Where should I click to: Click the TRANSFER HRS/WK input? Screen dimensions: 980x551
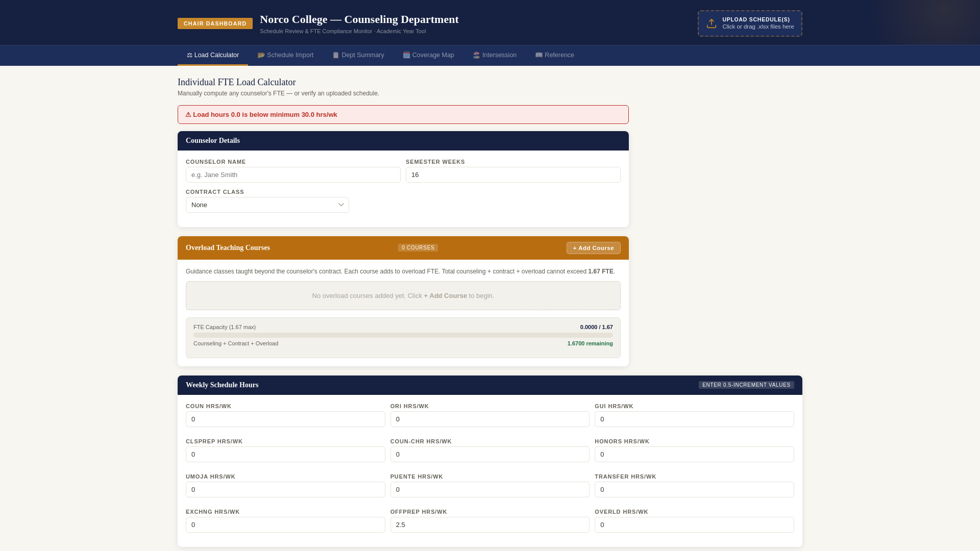[x=694, y=490]
